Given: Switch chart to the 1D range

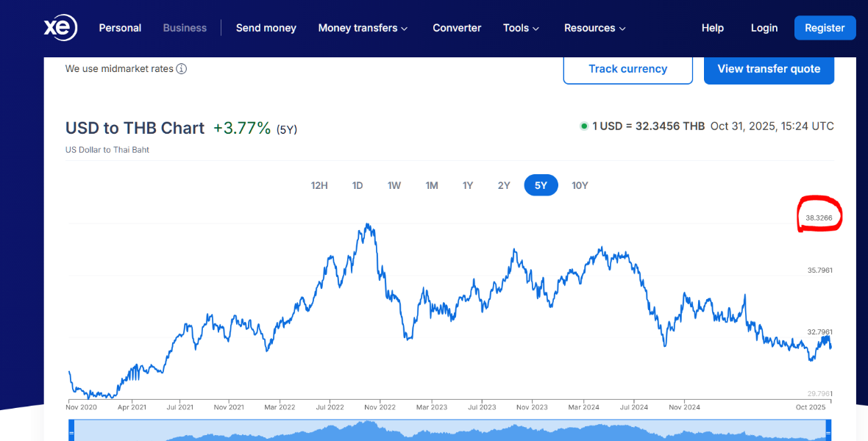Looking at the screenshot, I should [357, 185].
